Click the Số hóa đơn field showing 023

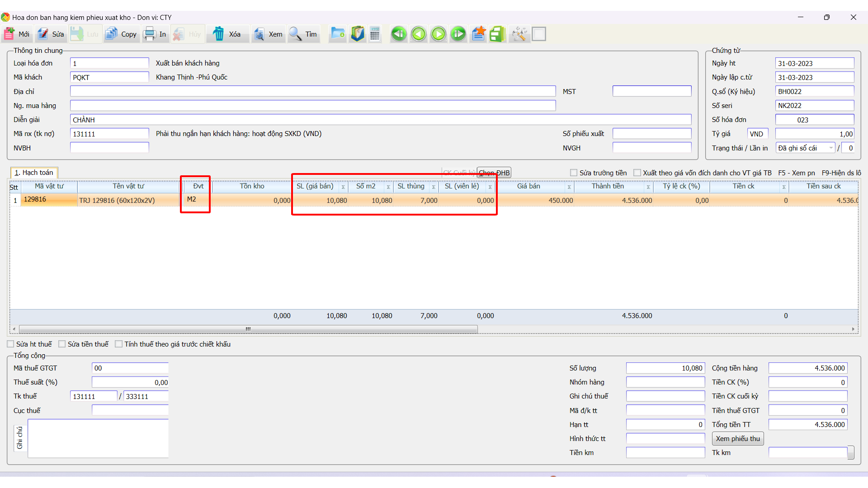click(815, 120)
